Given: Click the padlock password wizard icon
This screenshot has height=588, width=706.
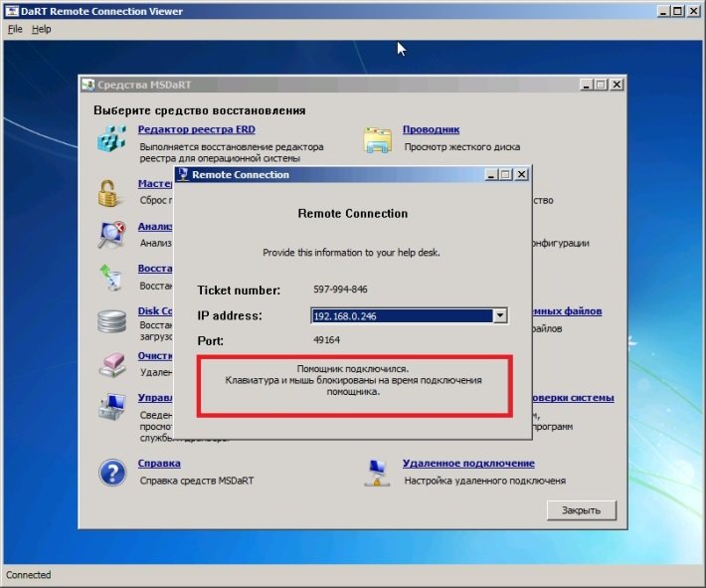Looking at the screenshot, I should tap(109, 191).
